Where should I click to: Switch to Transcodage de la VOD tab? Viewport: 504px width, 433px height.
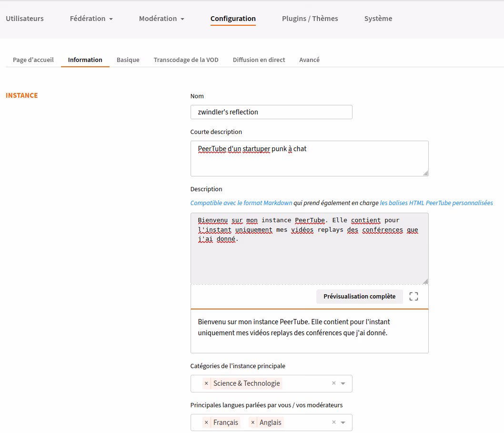coord(186,60)
